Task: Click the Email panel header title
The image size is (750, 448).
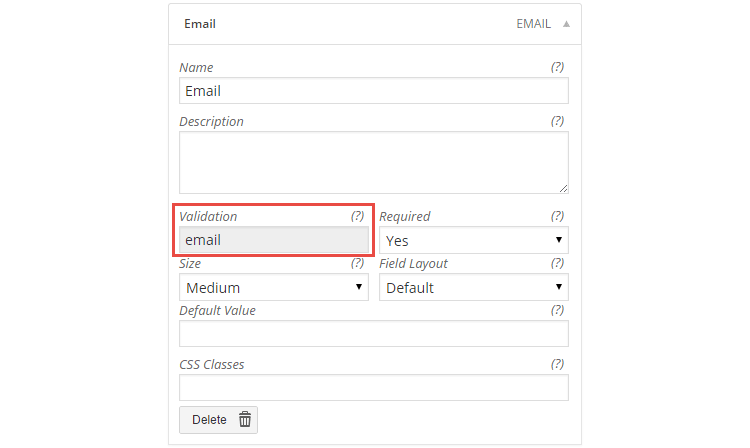Action: [x=200, y=24]
